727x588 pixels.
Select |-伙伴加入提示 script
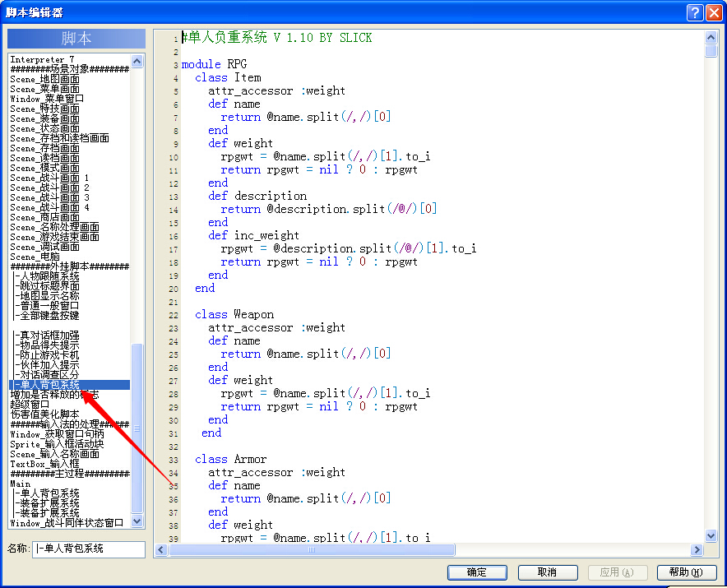(x=47, y=365)
